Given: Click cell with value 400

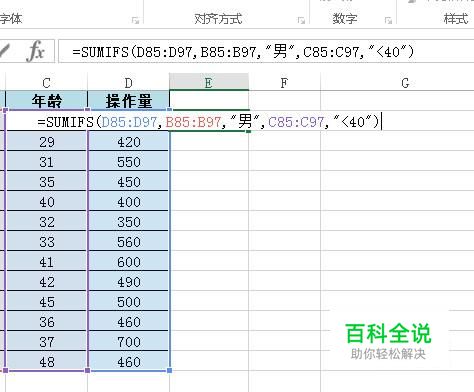Looking at the screenshot, I should pos(129,202).
